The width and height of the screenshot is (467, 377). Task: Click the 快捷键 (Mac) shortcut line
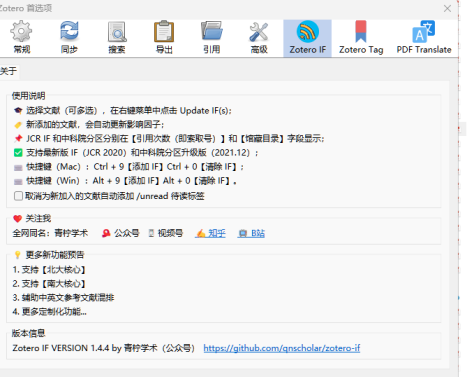(x=129, y=167)
